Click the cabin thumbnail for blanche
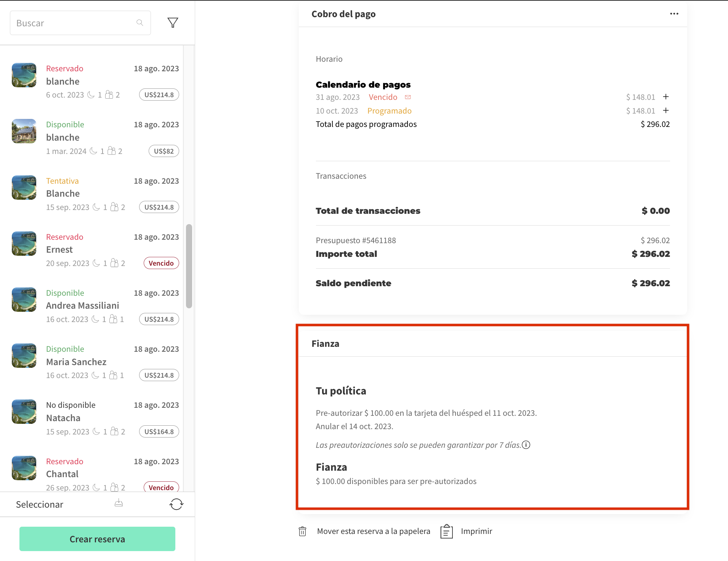 click(24, 131)
